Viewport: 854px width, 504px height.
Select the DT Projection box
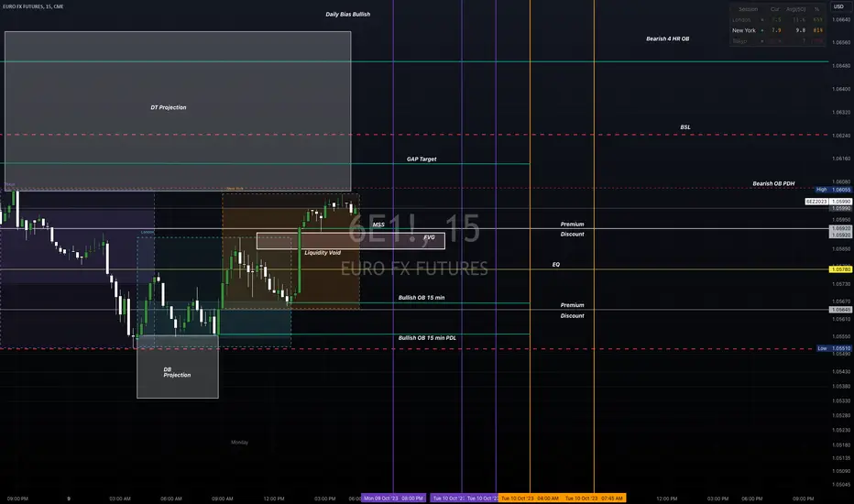point(178,111)
